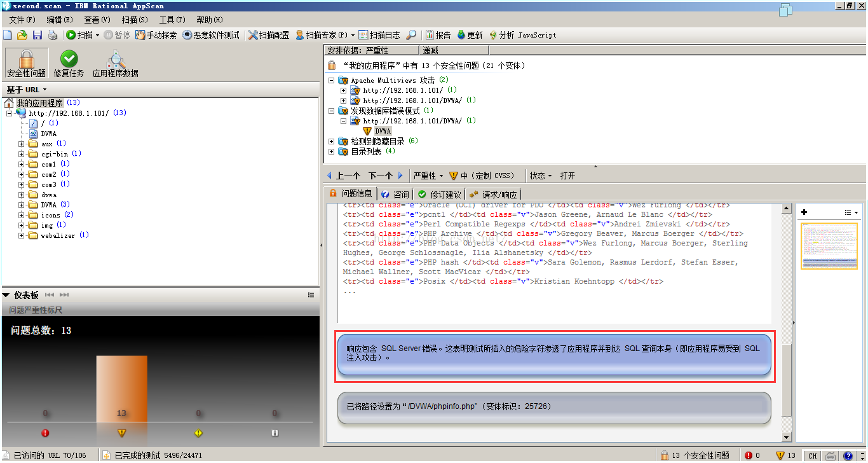
Task: Click the 手动探索 manual explore button
Action: [156, 35]
